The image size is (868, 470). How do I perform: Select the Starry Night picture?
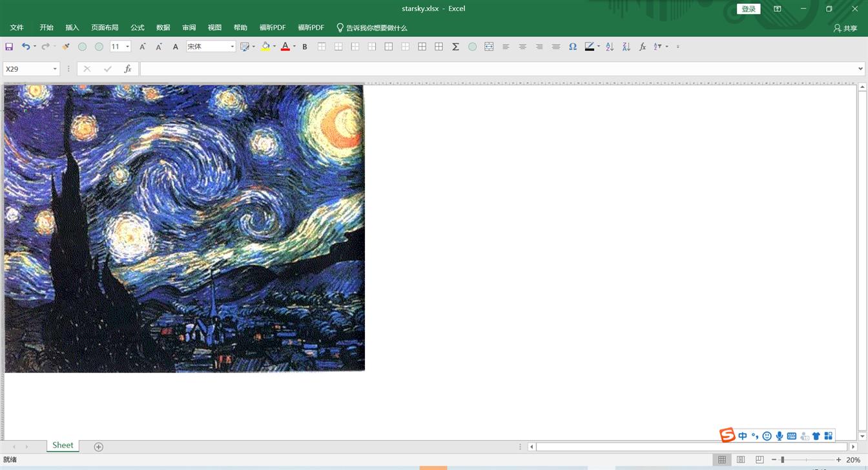pos(185,228)
